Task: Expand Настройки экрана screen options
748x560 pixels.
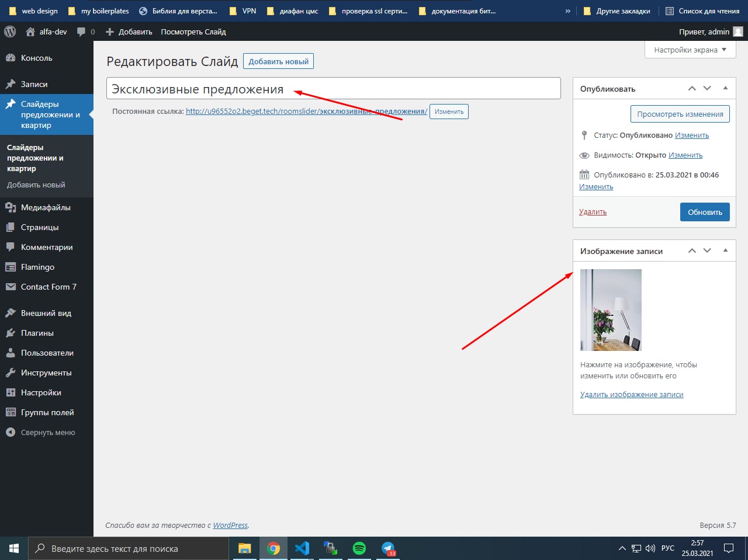Action: click(x=690, y=50)
